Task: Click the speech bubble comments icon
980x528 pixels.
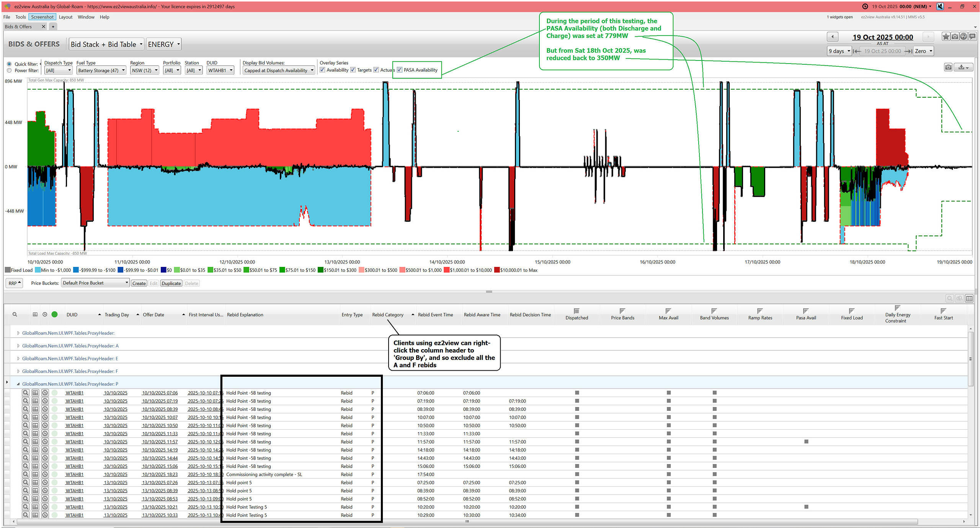Action: coord(972,37)
